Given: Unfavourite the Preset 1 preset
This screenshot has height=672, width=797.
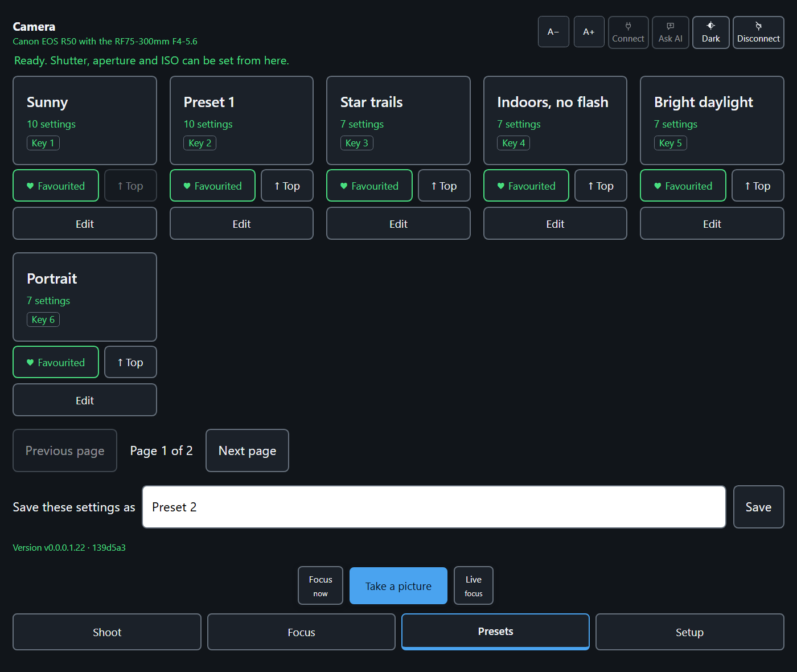Looking at the screenshot, I should click(212, 186).
